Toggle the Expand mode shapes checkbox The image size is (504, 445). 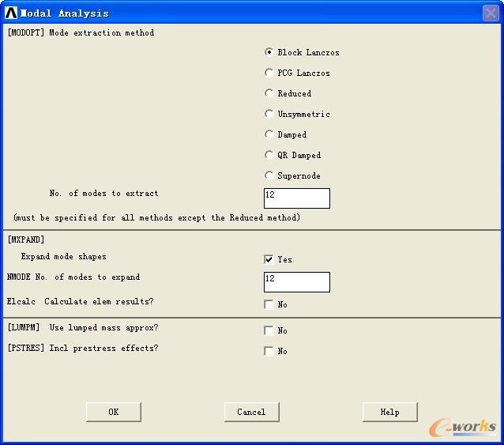(269, 259)
